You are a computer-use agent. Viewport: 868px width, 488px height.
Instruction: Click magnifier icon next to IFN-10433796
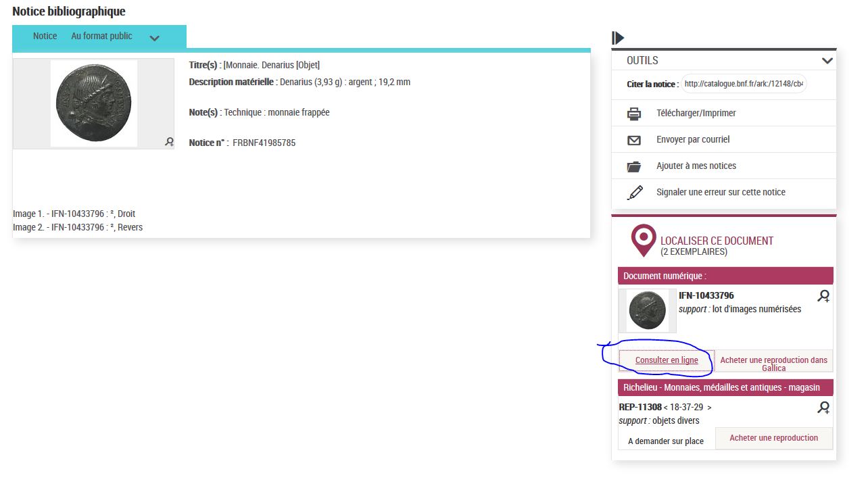(823, 296)
